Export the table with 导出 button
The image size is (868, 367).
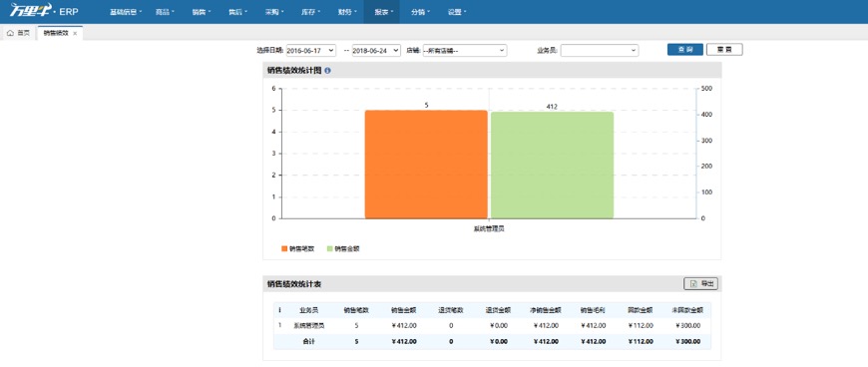click(700, 284)
